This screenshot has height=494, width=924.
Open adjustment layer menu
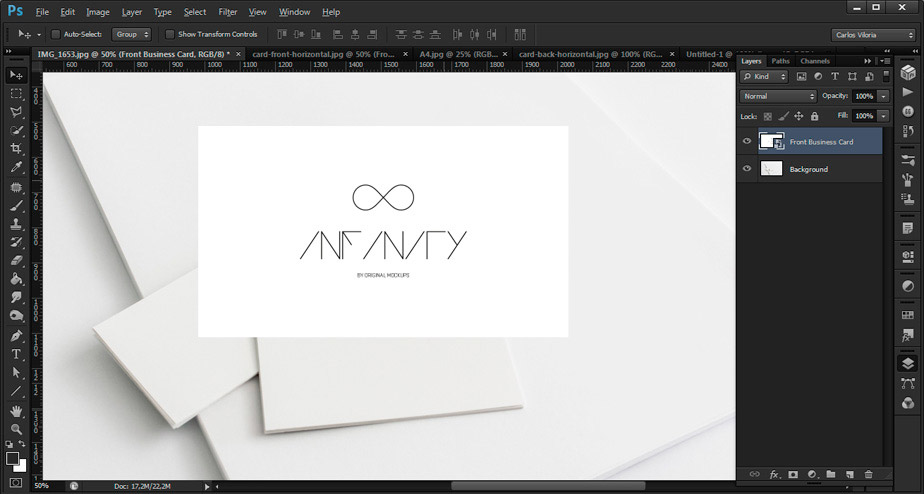tap(812, 474)
